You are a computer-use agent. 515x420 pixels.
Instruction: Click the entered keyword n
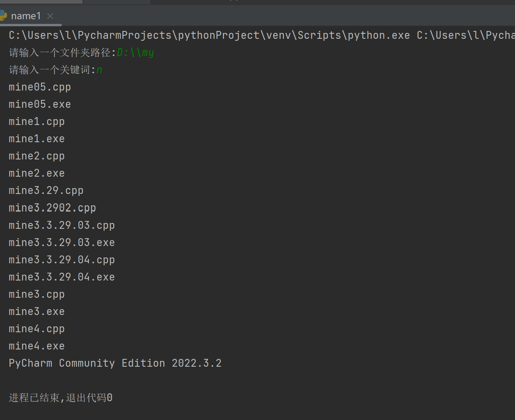point(100,70)
